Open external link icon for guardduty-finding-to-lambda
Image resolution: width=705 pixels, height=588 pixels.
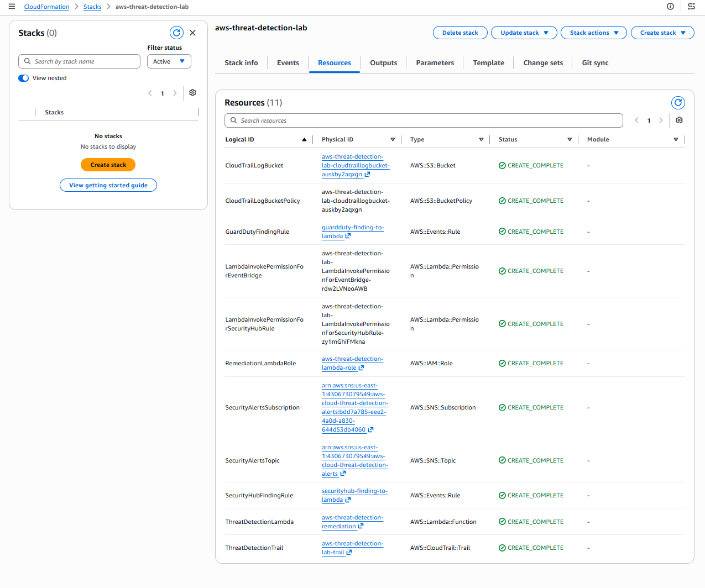tap(348, 237)
